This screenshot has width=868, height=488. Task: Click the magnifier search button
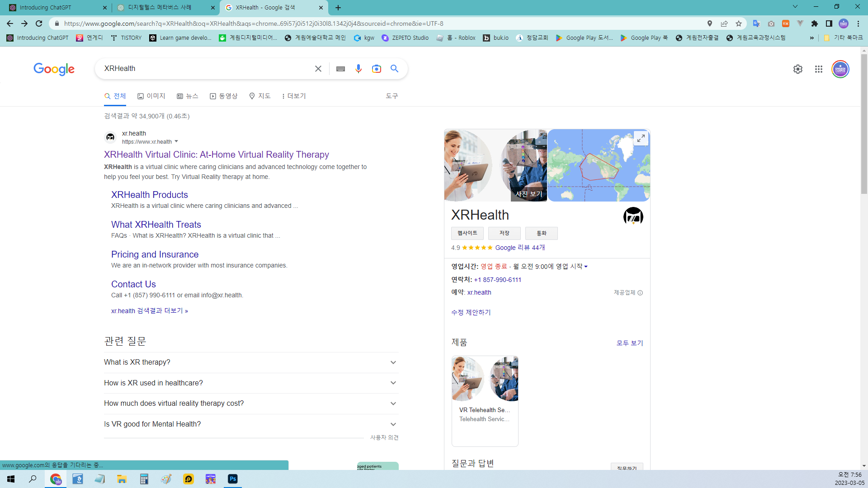coord(395,69)
